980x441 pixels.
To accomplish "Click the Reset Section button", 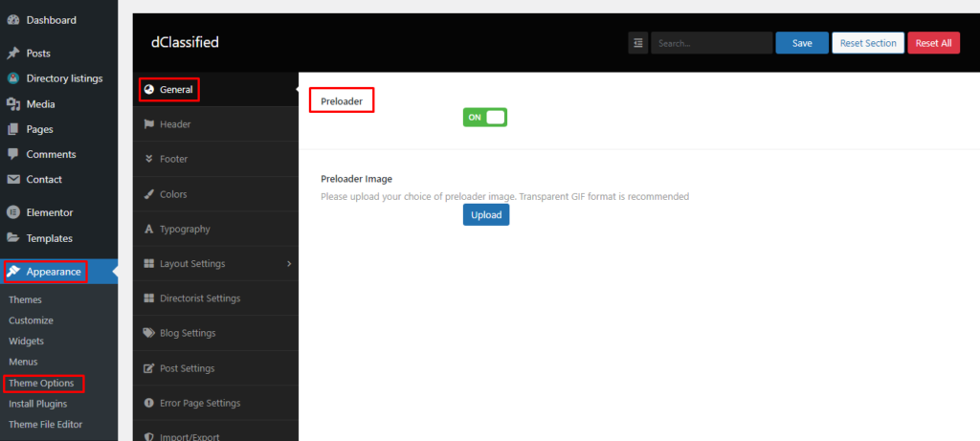I will 867,43.
